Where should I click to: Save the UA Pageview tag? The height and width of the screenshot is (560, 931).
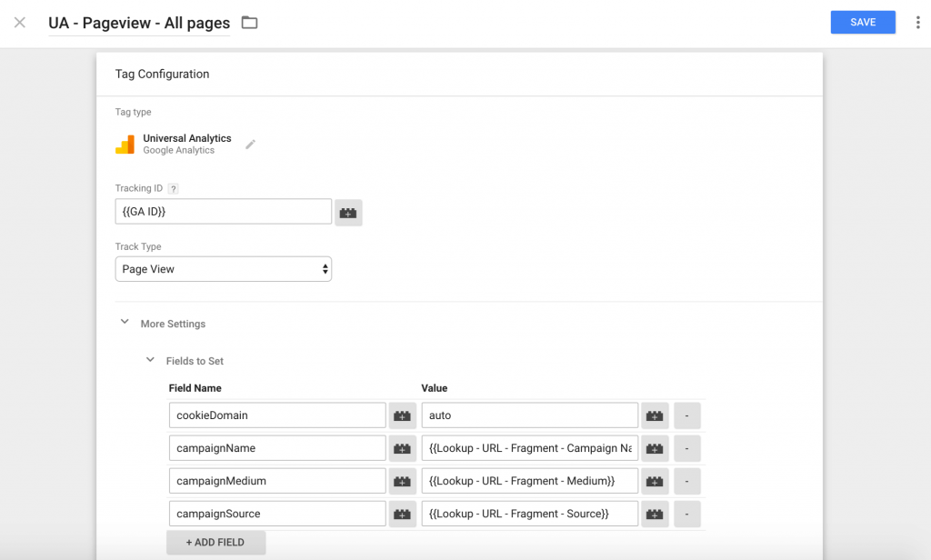862,22
